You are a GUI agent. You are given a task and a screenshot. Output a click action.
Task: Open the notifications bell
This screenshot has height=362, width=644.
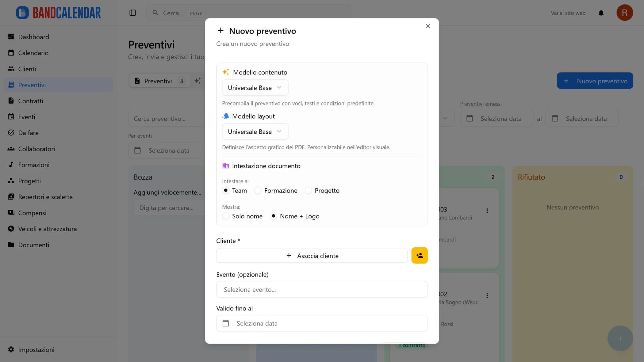(601, 13)
